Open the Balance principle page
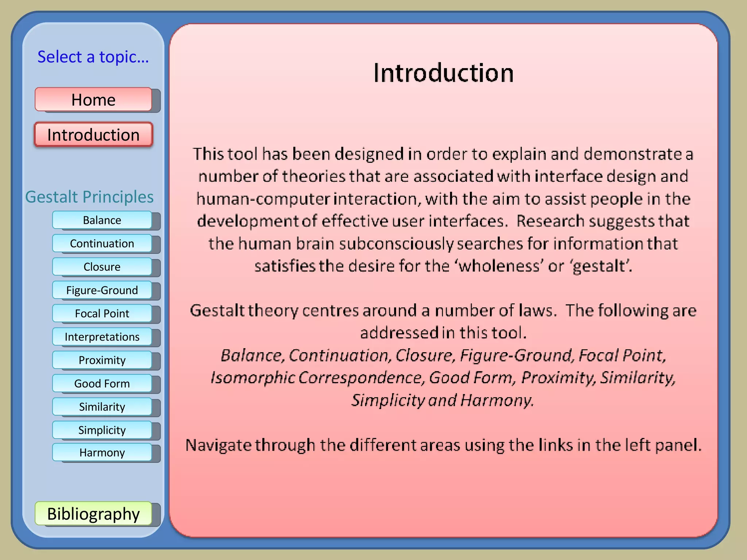 point(102,220)
